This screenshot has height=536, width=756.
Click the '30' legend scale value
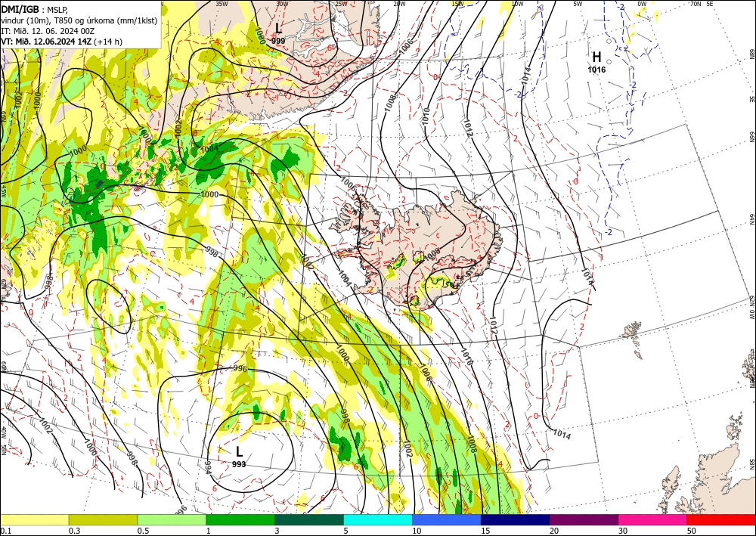click(623, 531)
